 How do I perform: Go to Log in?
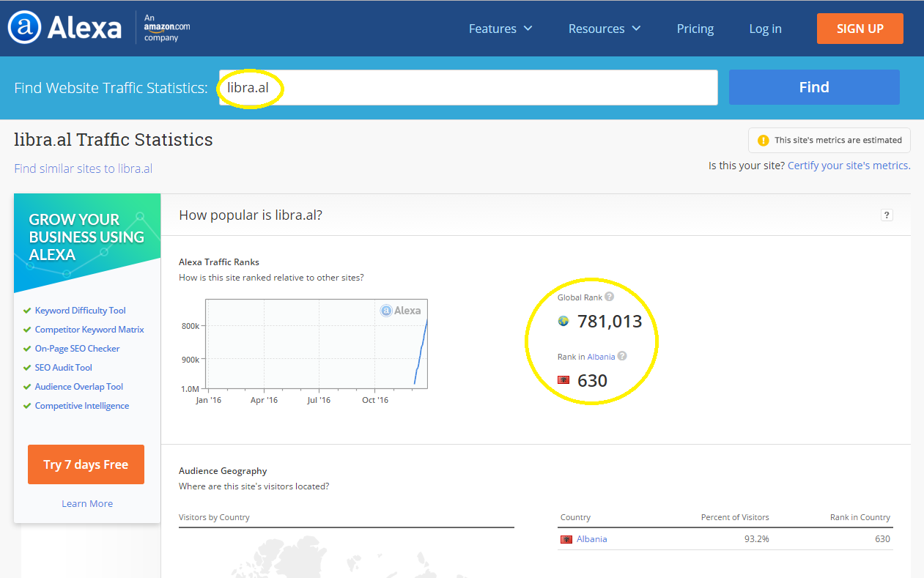tap(765, 29)
